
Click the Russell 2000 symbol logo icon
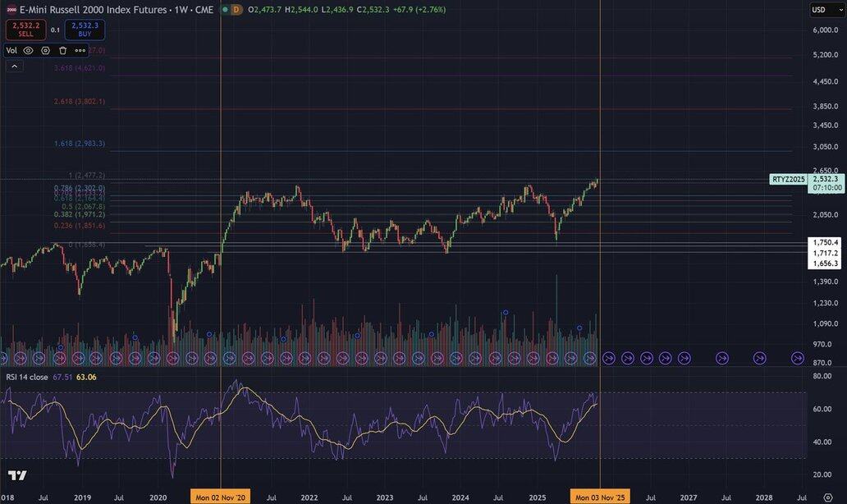(x=11, y=9)
